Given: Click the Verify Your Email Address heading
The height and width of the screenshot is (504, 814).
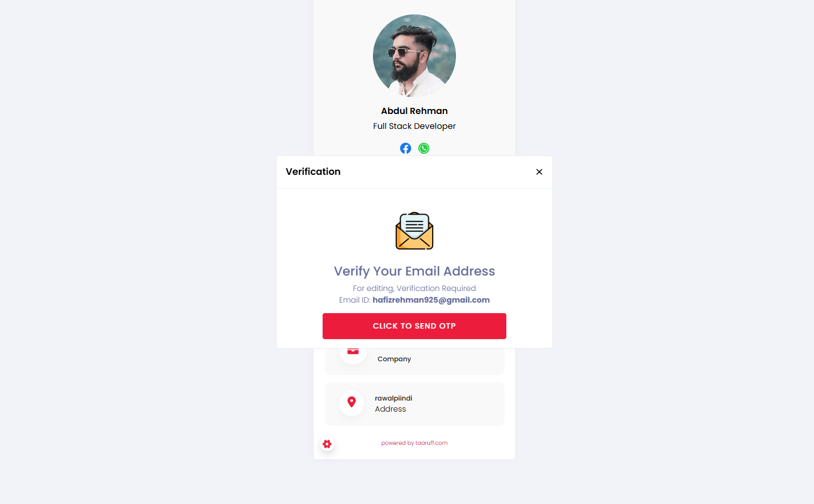Looking at the screenshot, I should (414, 271).
